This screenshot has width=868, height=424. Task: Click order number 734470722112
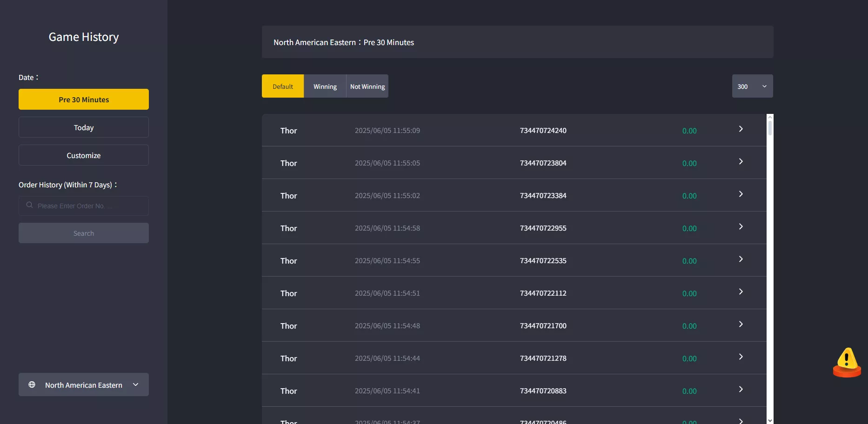pos(543,293)
